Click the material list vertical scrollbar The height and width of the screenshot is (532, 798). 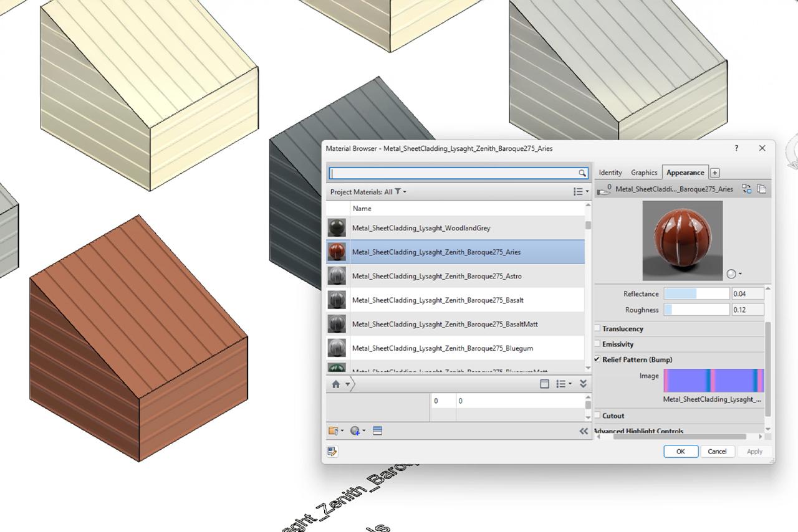coord(588,226)
